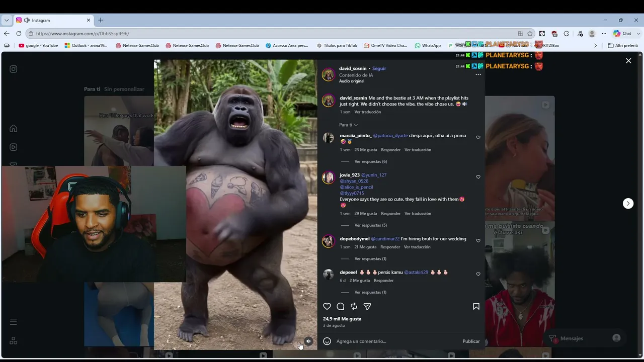Show more bookmarks with the overflow chevron
The height and width of the screenshot is (362, 644).
pos(596,45)
